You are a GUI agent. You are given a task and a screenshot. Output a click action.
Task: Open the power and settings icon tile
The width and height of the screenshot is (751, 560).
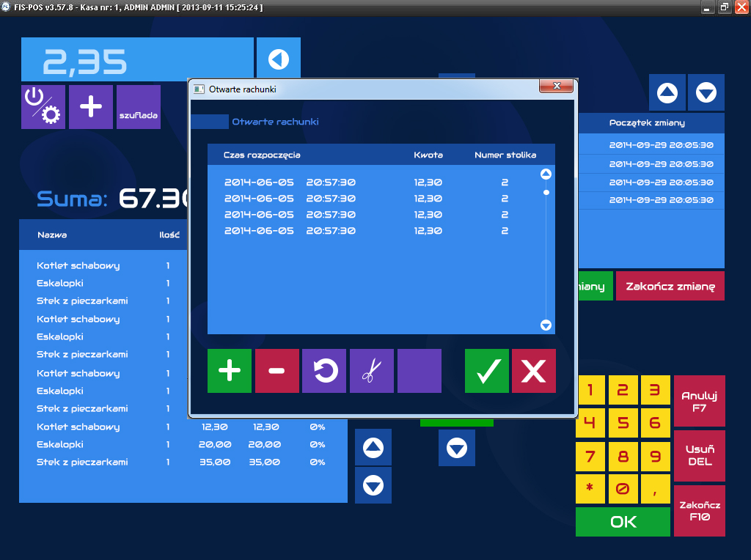click(x=43, y=107)
